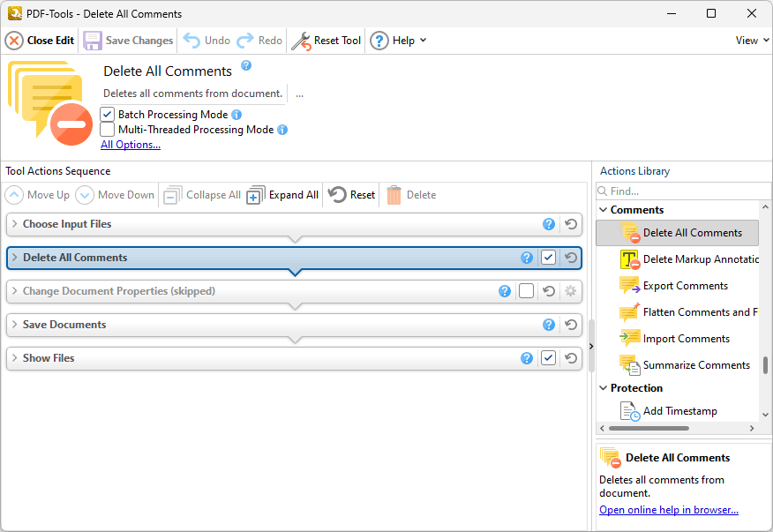The height and width of the screenshot is (532, 773).
Task: Click info icon beside Batch Processing Mode
Action: (236, 115)
